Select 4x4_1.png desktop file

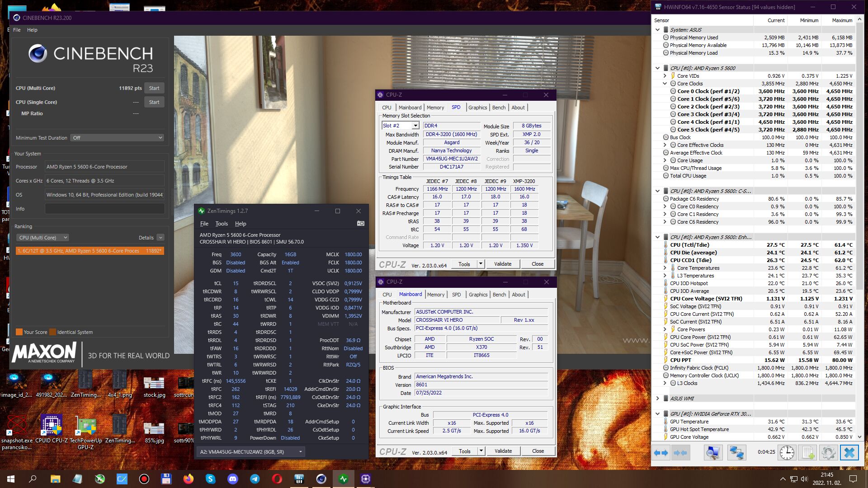(120, 385)
